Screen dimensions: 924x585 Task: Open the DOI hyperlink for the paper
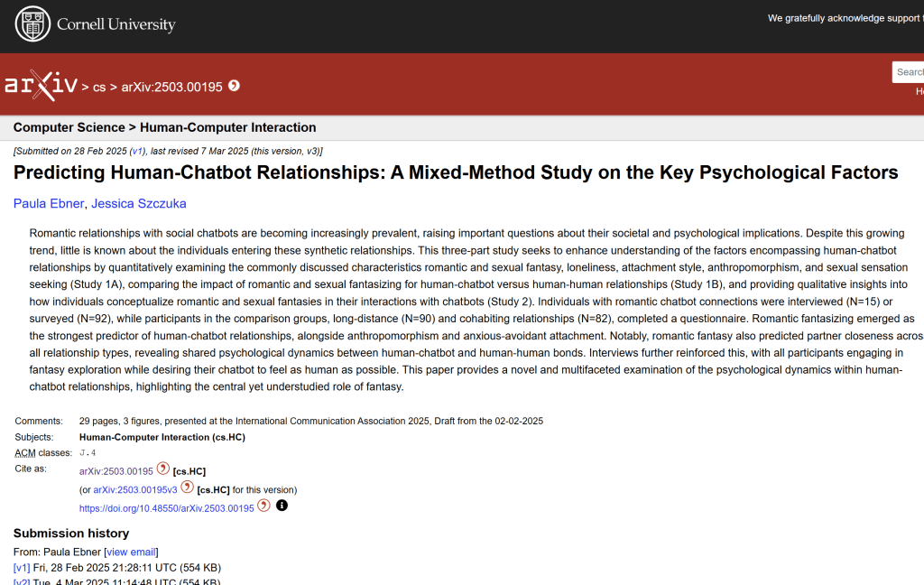(167, 506)
